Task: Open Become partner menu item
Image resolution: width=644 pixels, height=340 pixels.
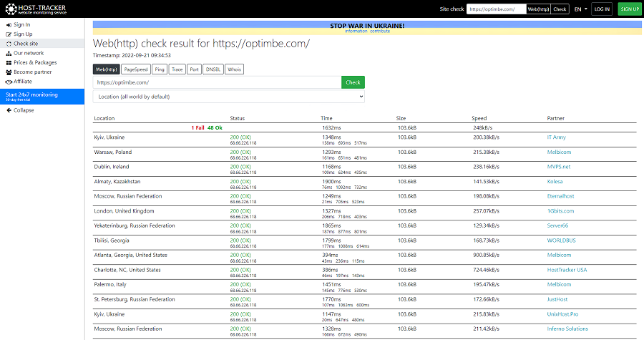Action: 33,72
